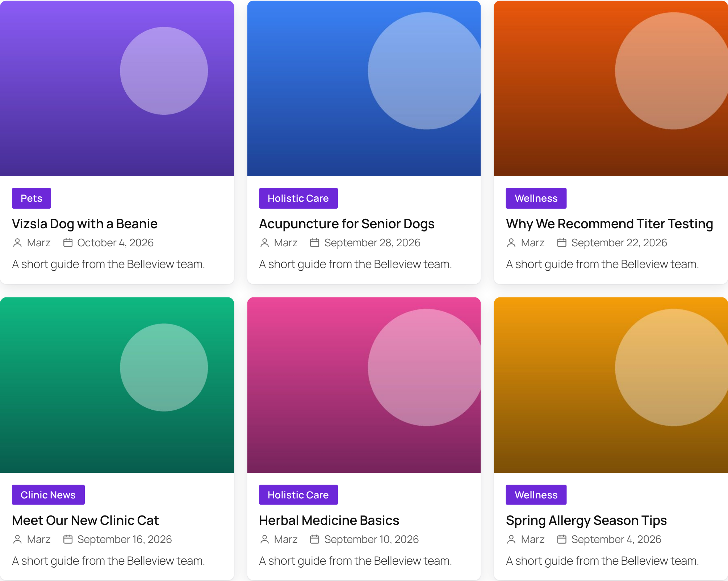Click the author icon on Spring Allergy card

[511, 539]
